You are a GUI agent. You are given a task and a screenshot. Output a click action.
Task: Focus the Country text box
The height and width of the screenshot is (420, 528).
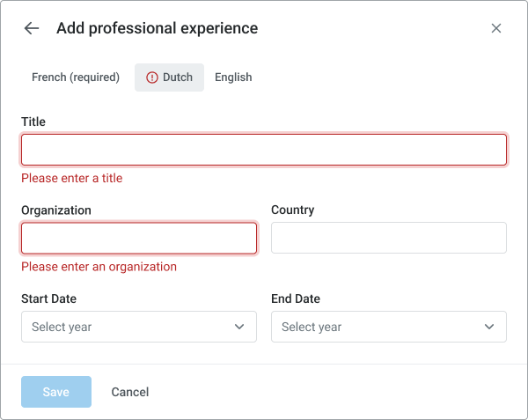point(389,238)
